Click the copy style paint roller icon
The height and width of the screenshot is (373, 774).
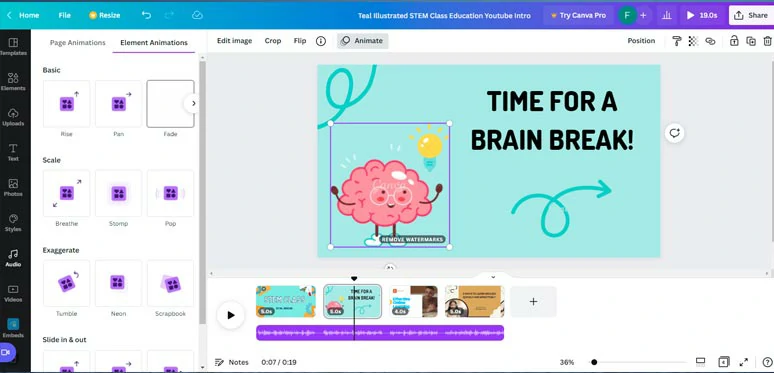(677, 41)
